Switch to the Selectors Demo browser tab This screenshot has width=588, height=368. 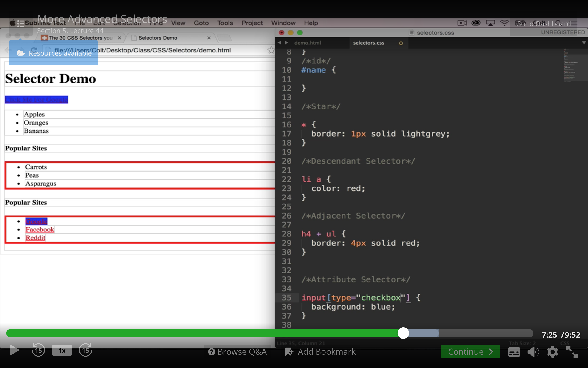170,38
